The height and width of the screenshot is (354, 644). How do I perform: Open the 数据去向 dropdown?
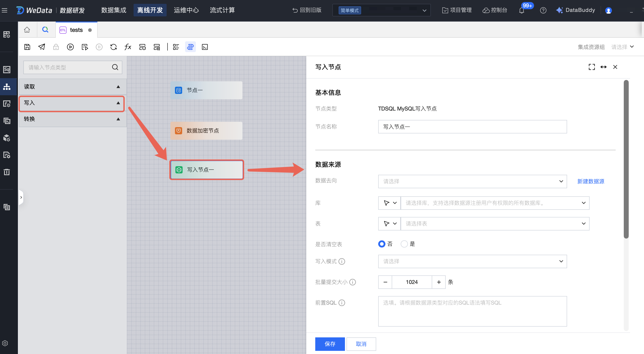point(472,181)
